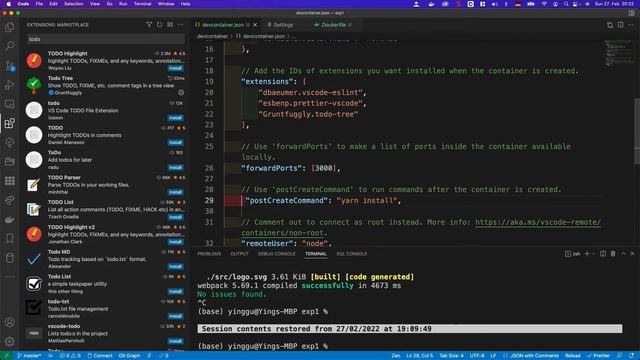Change UTF-8 encoding in status bar

point(477,356)
